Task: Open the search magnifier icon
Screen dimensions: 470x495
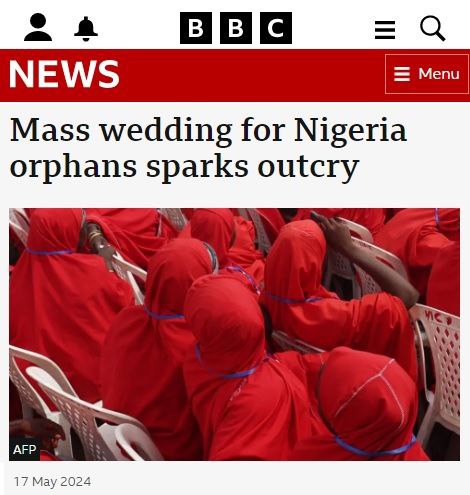Action: pos(433,28)
